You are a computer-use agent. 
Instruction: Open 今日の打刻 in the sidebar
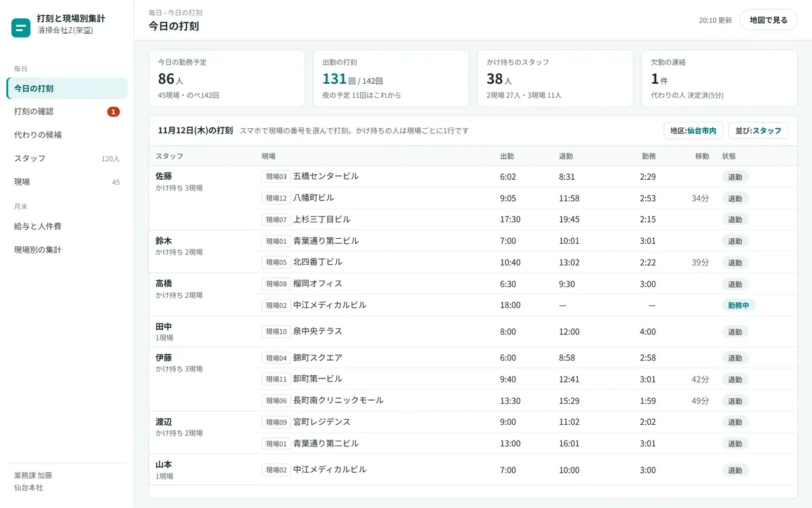coord(67,88)
